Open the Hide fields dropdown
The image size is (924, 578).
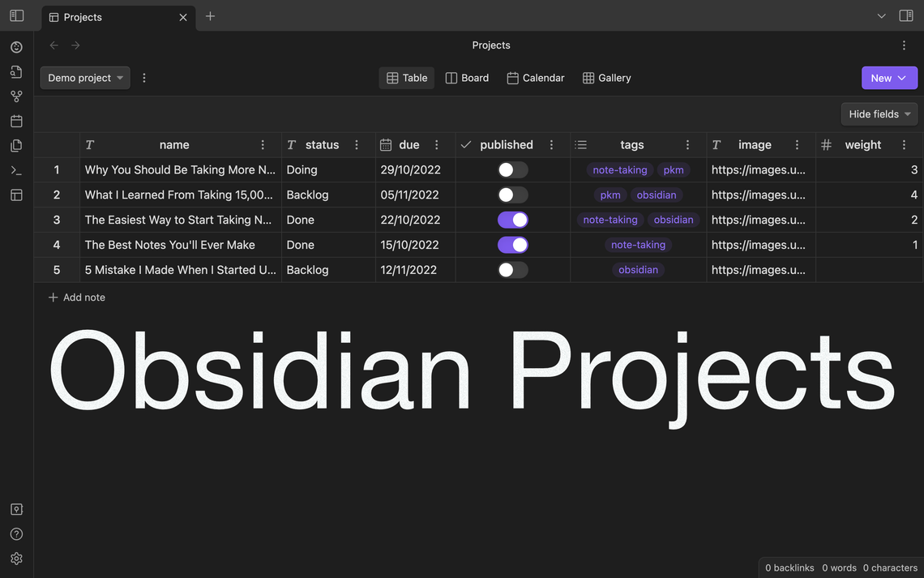click(879, 113)
